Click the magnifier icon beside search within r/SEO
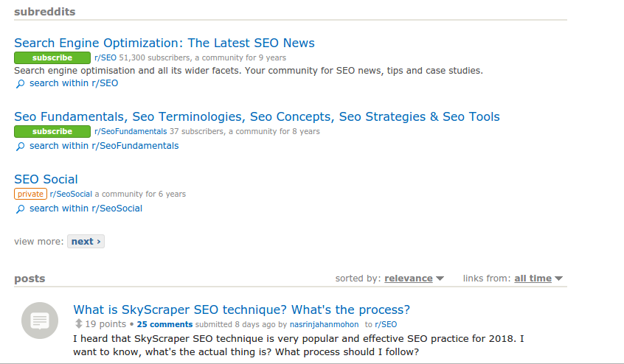The width and height of the screenshot is (624, 364). pos(20,84)
